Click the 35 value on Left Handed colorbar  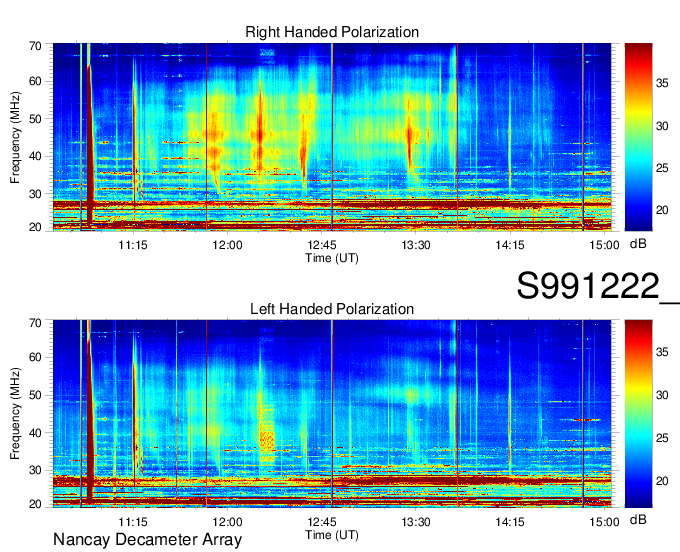click(662, 352)
